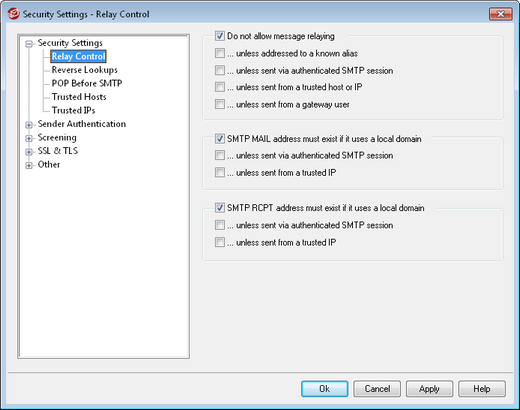The height and width of the screenshot is (410, 520).
Task: Go to Trusted Hosts settings
Action: click(x=79, y=97)
